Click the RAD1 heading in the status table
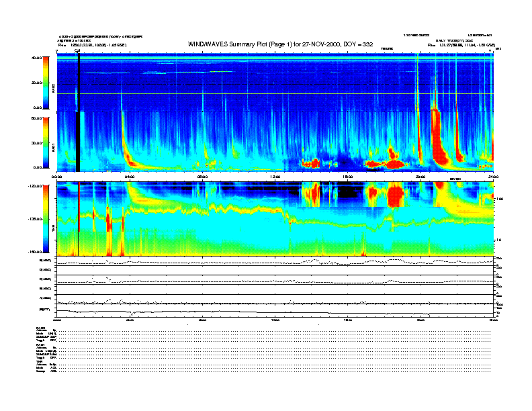This screenshot has height=411, width=532. pyautogui.click(x=41, y=345)
